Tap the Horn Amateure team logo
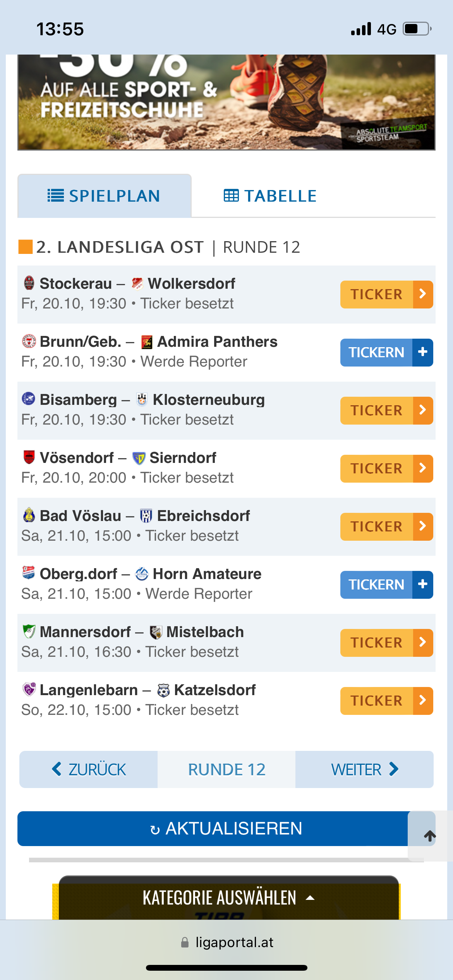453x980 pixels. click(142, 574)
